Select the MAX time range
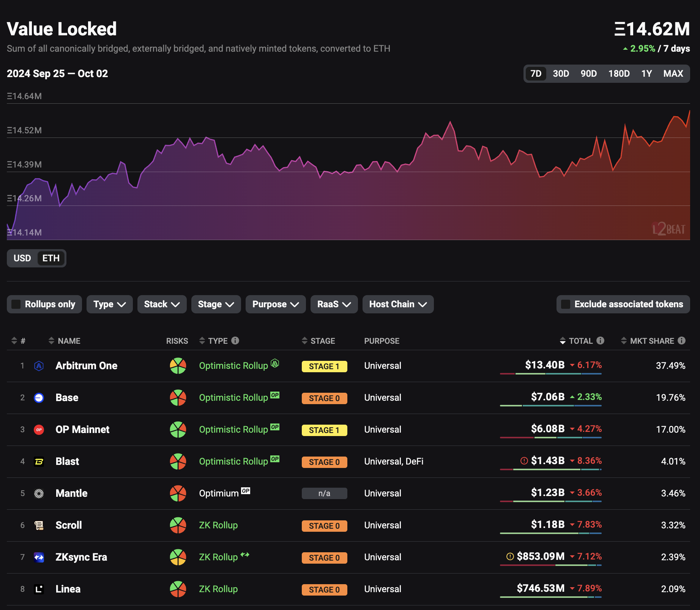Viewport: 700px width, 610px height. 673,74
